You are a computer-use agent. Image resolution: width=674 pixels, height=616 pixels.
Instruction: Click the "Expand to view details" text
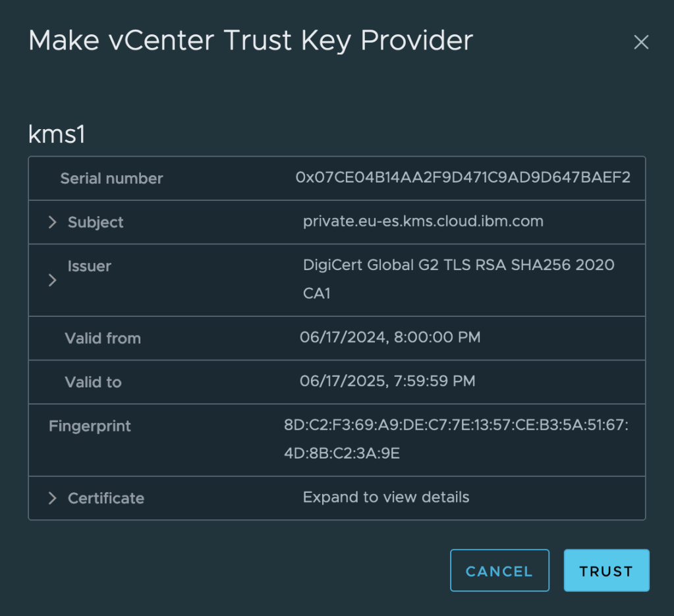click(x=386, y=497)
